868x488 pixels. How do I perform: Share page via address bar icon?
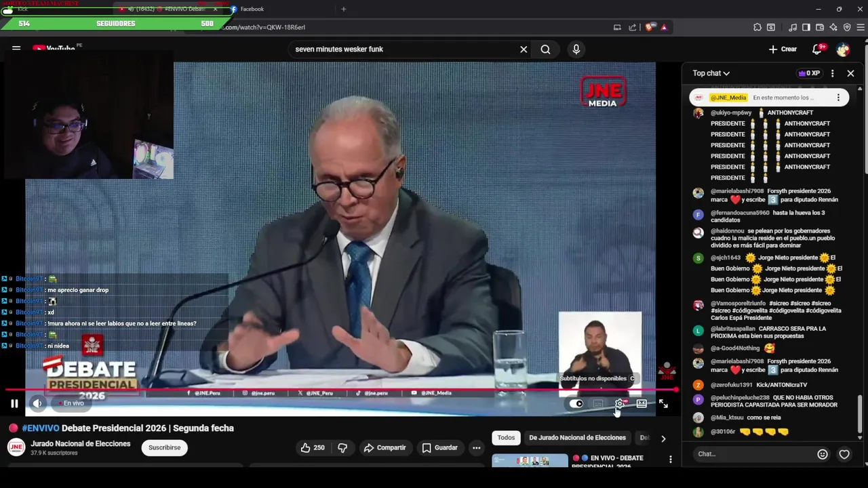633,27
